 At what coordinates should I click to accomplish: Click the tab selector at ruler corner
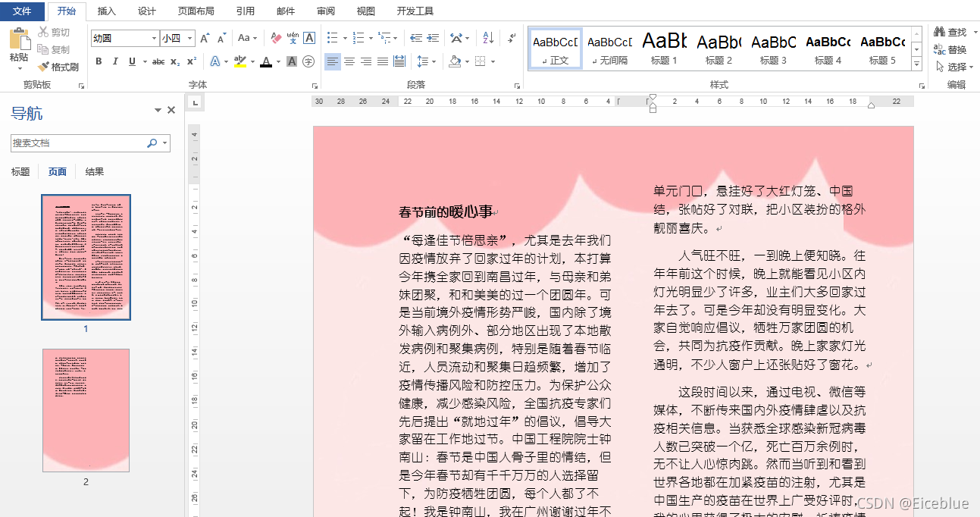[195, 102]
